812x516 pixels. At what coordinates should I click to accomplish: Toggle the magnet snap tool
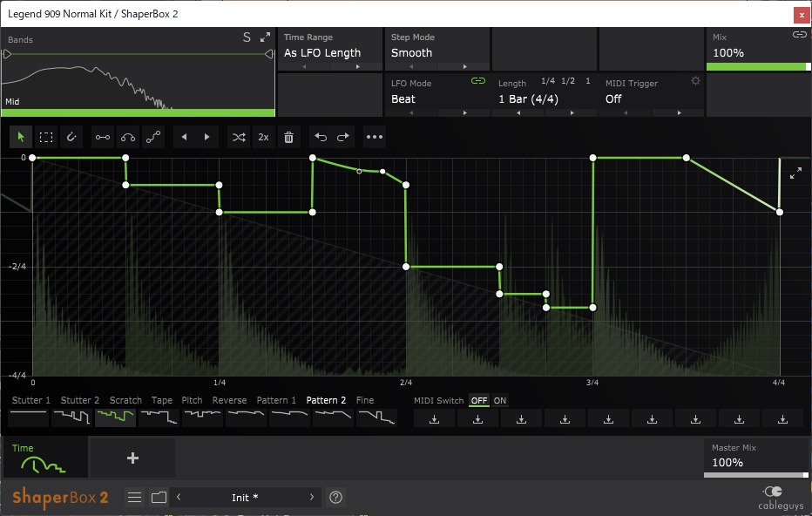pyautogui.click(x=71, y=138)
